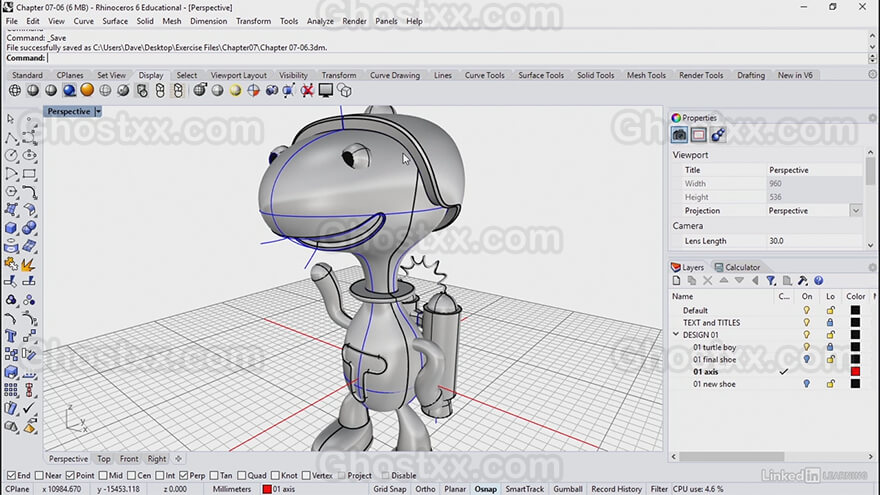Open the Render menu
The image size is (880, 495).
354,21
